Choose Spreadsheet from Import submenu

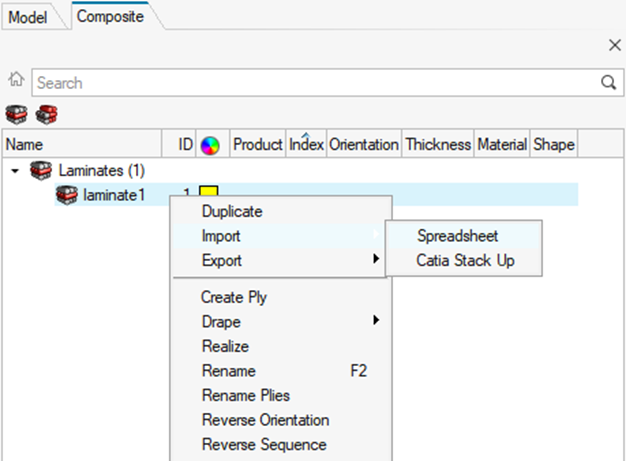(457, 236)
